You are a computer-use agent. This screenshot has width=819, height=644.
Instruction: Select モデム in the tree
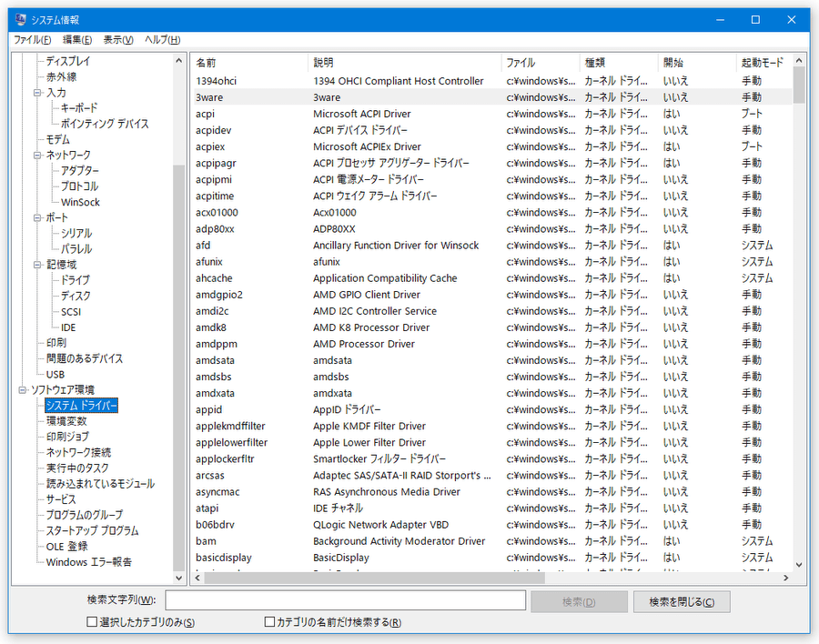click(x=57, y=139)
